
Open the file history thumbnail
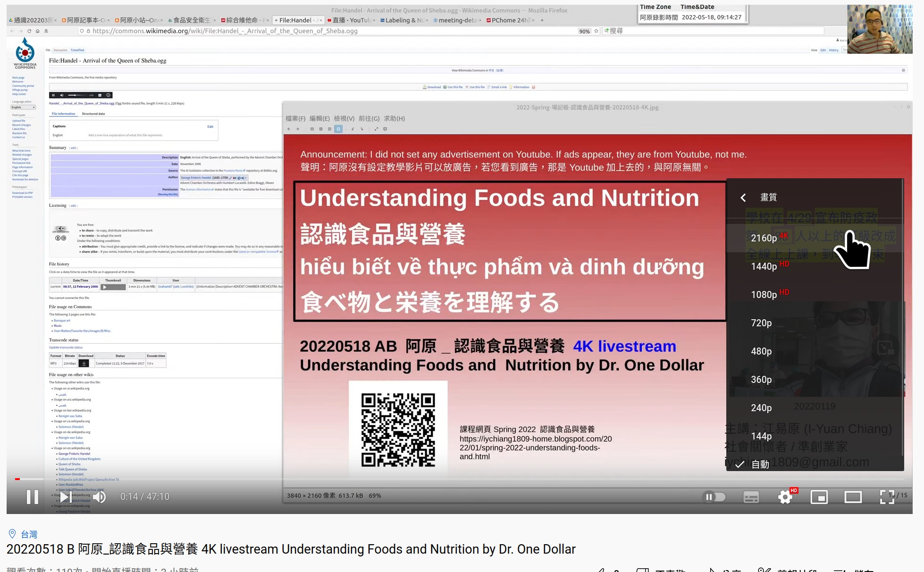(x=114, y=287)
